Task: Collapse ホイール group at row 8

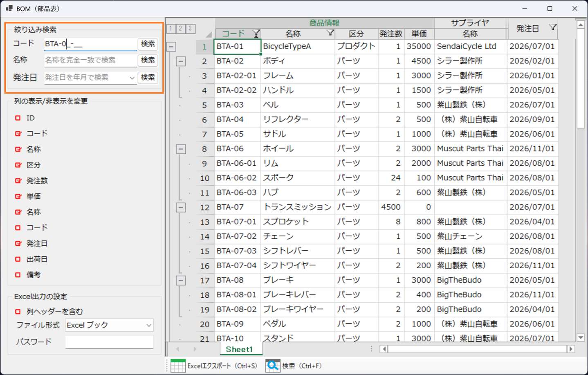Action: 181,149
